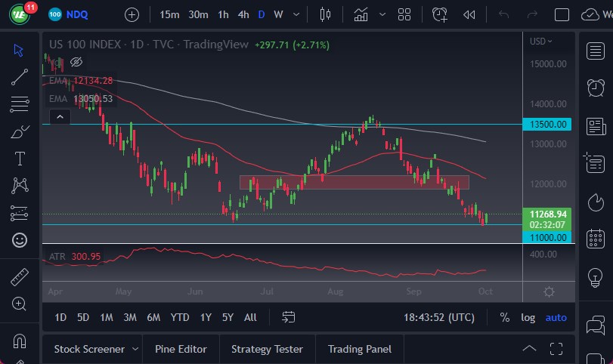Expand the time interval dropdown after W
Image resolution: width=613 pixels, height=364 pixels.
click(297, 14)
